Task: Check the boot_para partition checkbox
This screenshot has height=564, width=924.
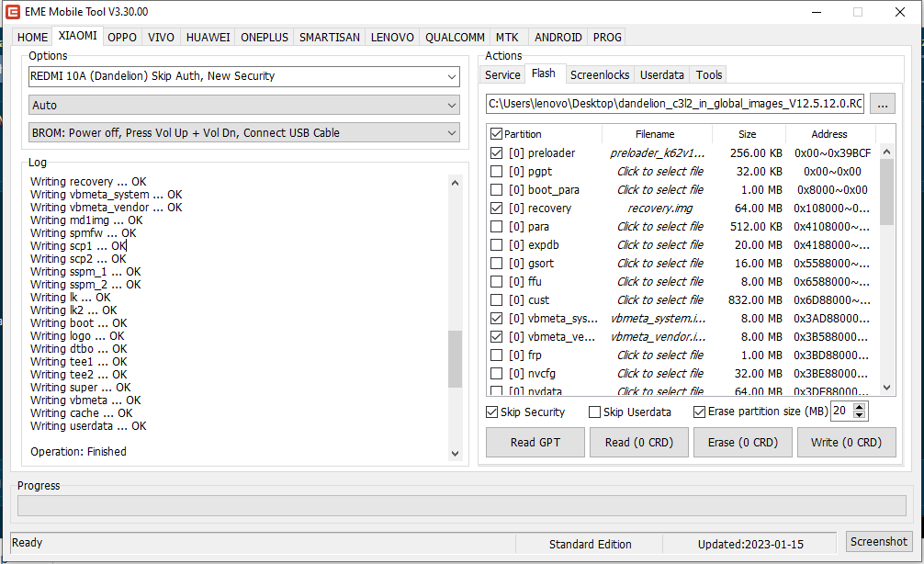Action: pos(496,190)
